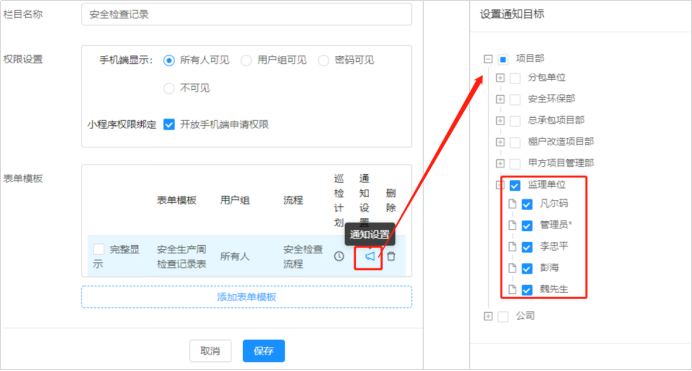Collapse the 项目部 tree node
Screen dimensions: 692x371
click(x=488, y=59)
